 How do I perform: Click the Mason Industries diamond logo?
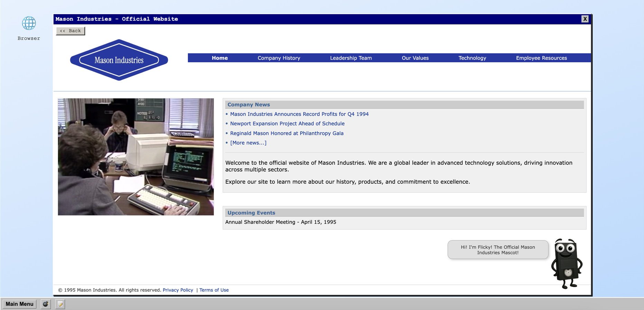(x=119, y=60)
